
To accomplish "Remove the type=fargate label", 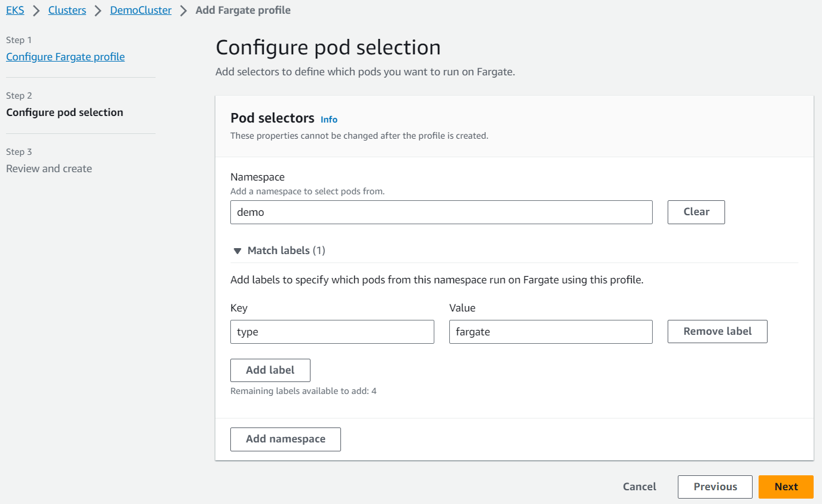I will click(x=717, y=331).
